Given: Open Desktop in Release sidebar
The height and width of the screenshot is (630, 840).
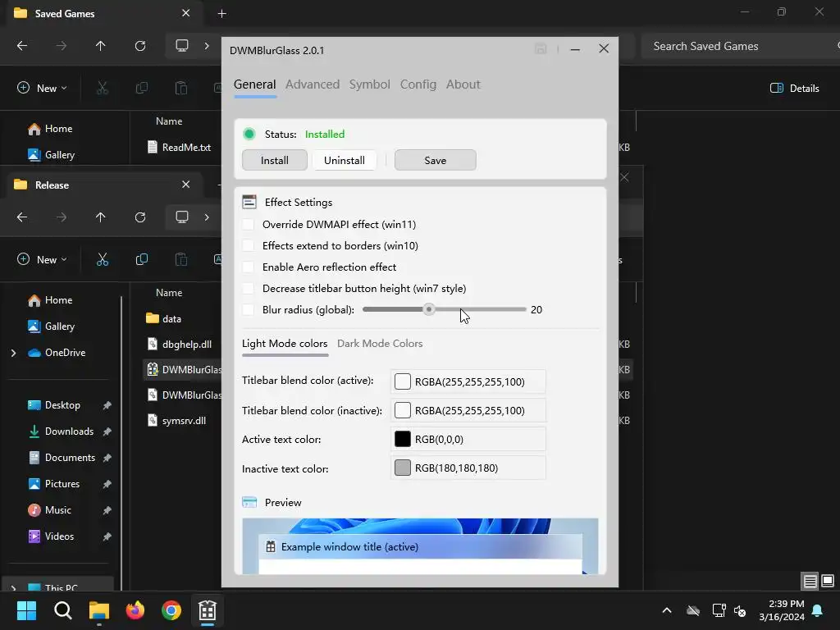Looking at the screenshot, I should 54,405.
